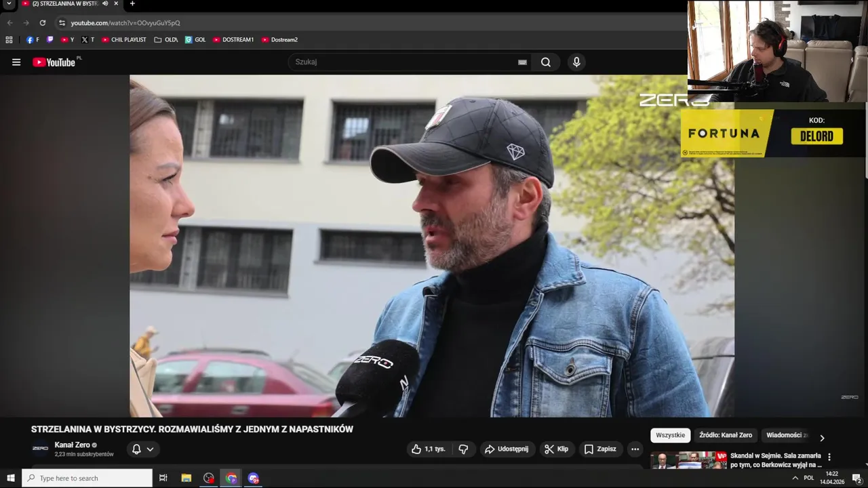Share the video via Udostępnij
The height and width of the screenshot is (488, 868).
pyautogui.click(x=506, y=449)
